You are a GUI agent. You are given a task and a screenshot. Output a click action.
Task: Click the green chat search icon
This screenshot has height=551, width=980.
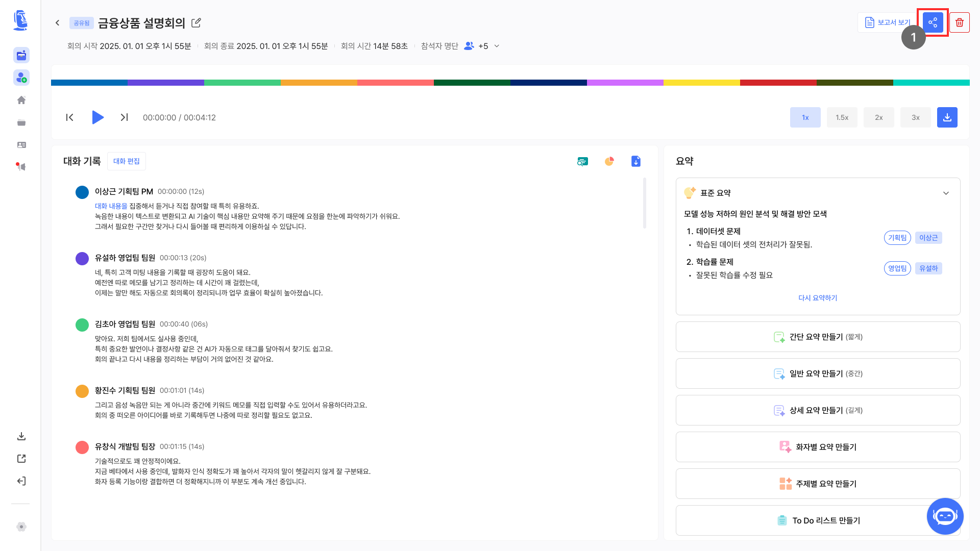[582, 161]
